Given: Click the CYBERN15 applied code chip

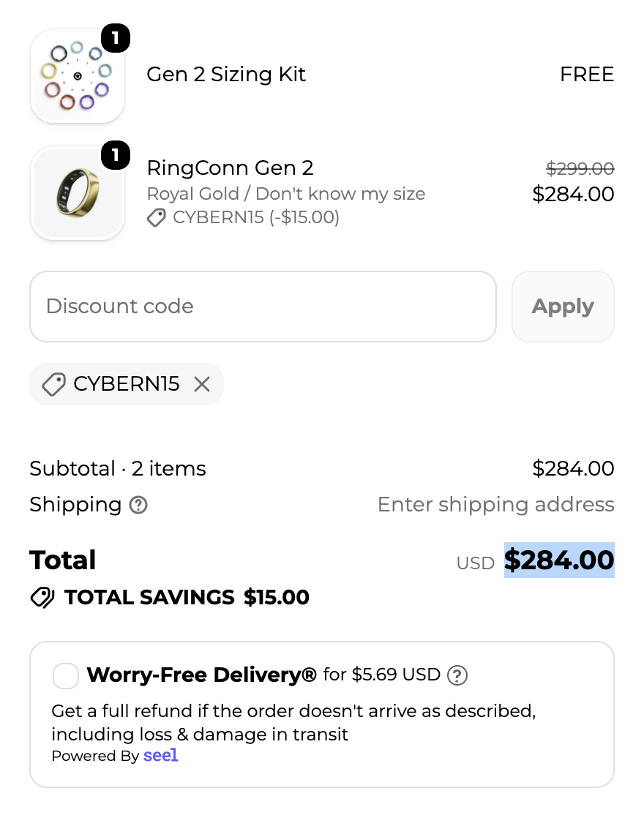Looking at the screenshot, I should [127, 384].
